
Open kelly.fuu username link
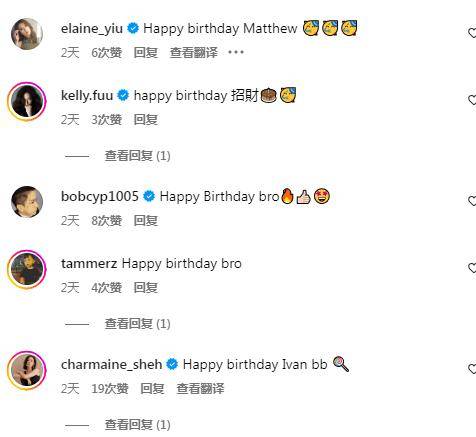pyautogui.click(x=87, y=96)
